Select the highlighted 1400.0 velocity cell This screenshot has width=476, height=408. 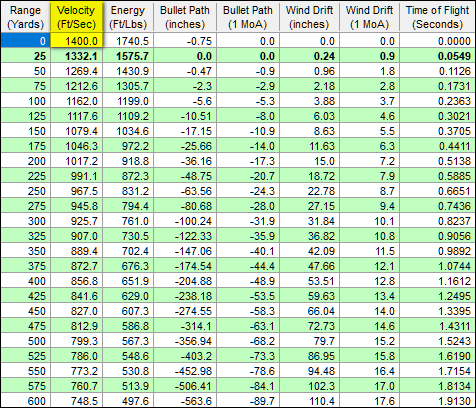coord(76,41)
